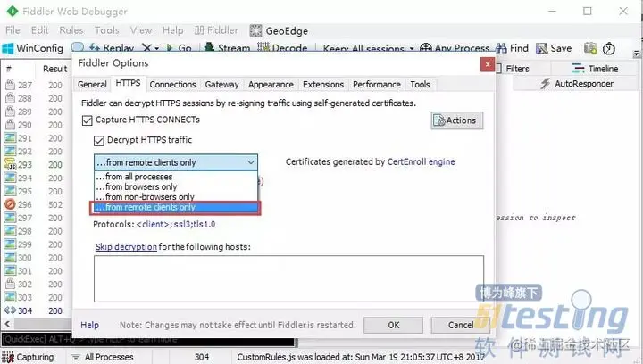Open the Edit menu
The height and width of the screenshot is (364, 643).
tap(40, 30)
